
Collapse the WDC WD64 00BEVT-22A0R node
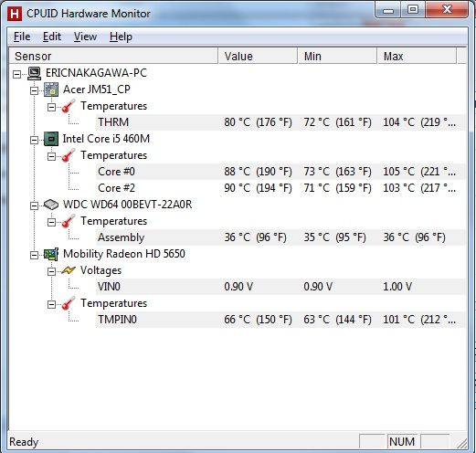point(34,205)
